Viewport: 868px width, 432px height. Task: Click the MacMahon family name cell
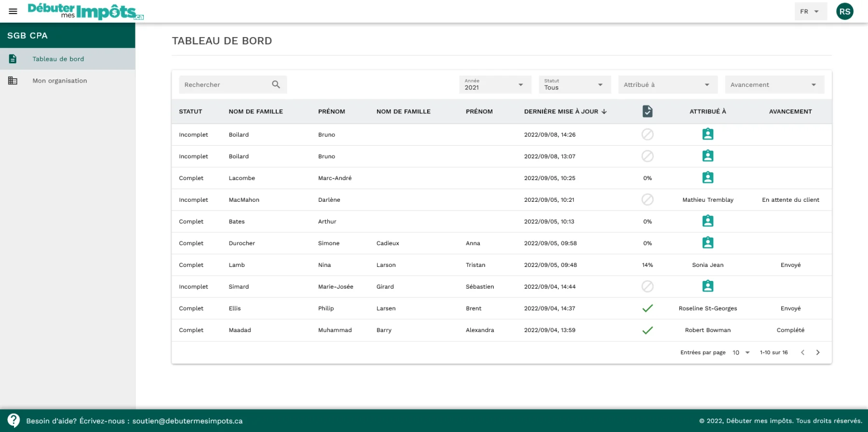(x=244, y=200)
